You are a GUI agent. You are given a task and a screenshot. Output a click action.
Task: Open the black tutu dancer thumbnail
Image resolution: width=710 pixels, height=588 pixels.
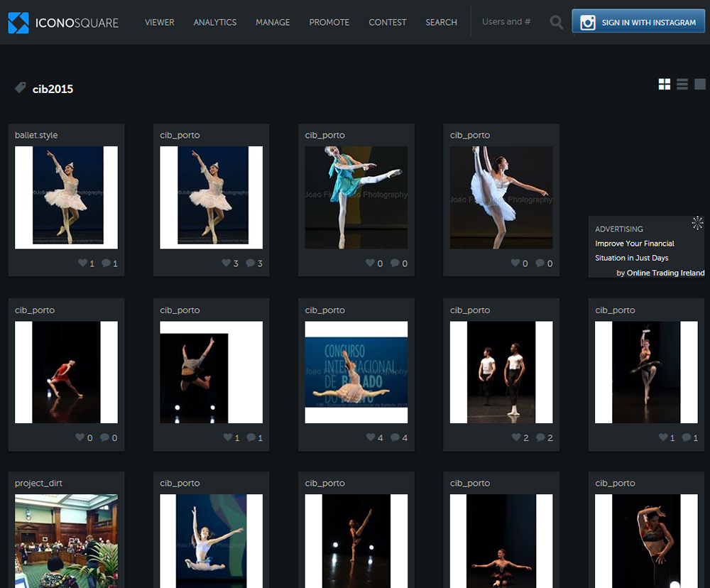pyautogui.click(x=646, y=372)
